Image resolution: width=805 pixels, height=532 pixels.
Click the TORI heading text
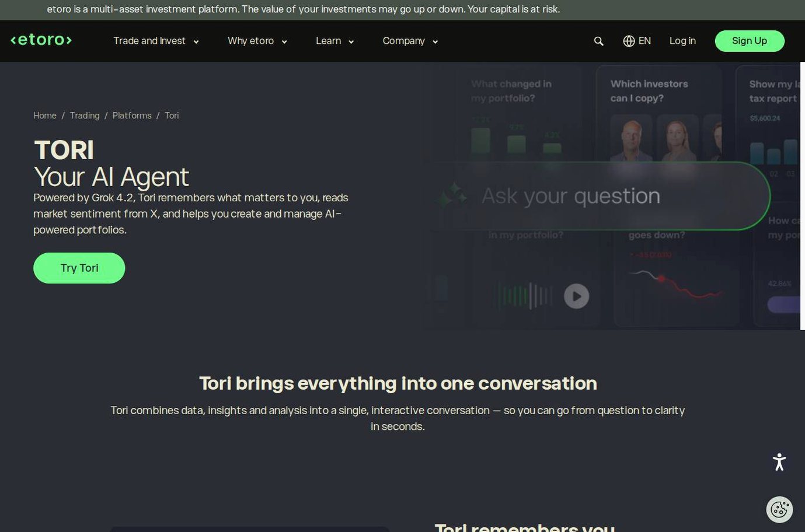[64, 150]
